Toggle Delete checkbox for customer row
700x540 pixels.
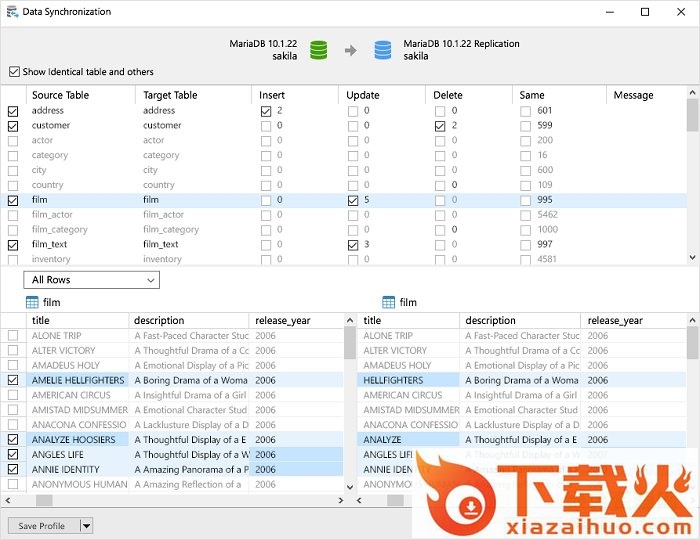pyautogui.click(x=440, y=126)
